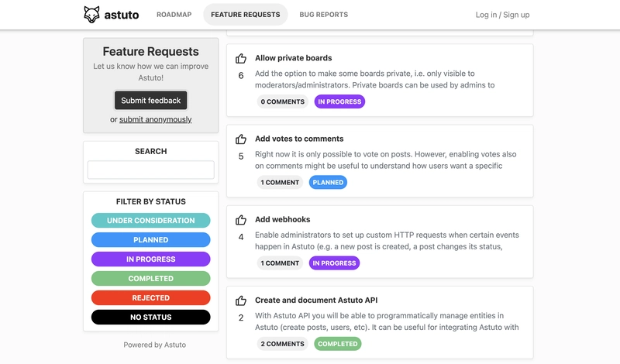
Task: Show only Rejected posts
Action: click(150, 298)
